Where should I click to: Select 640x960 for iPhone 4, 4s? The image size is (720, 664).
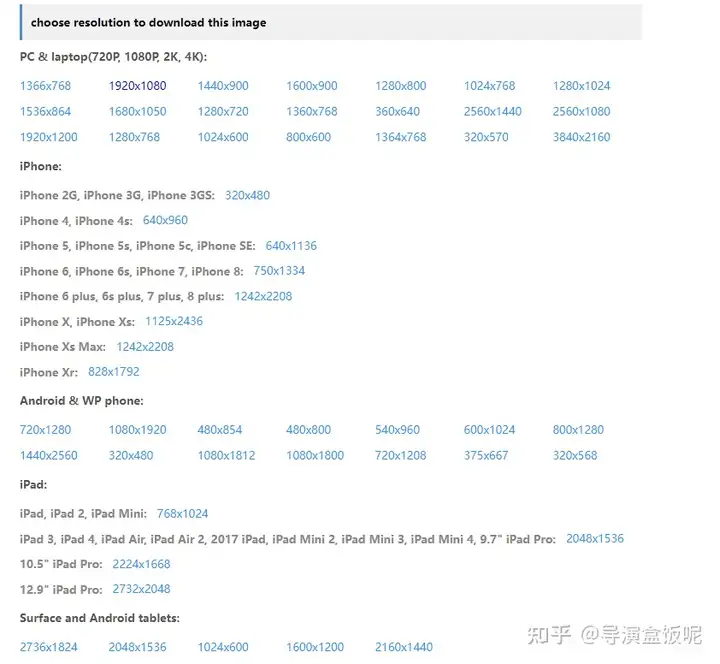pos(165,220)
